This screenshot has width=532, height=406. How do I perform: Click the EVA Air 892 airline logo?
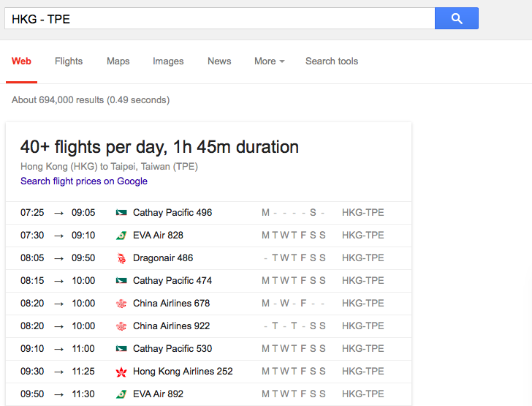click(121, 394)
